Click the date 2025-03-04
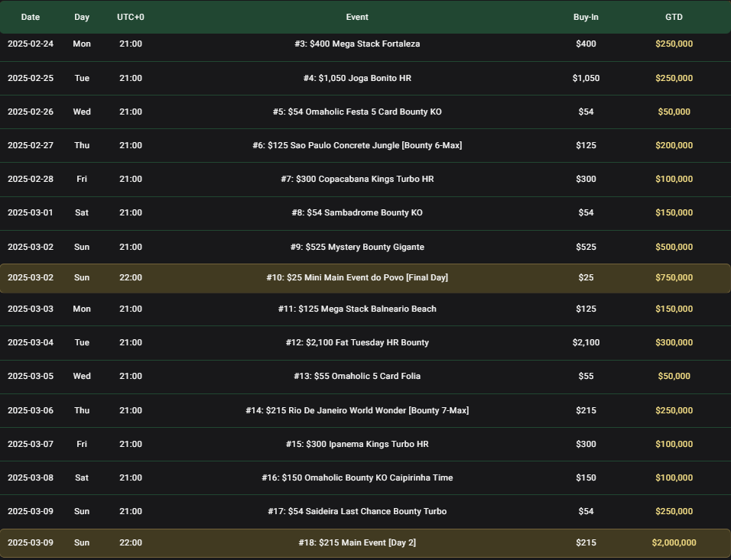This screenshot has height=560, width=731. [31, 342]
